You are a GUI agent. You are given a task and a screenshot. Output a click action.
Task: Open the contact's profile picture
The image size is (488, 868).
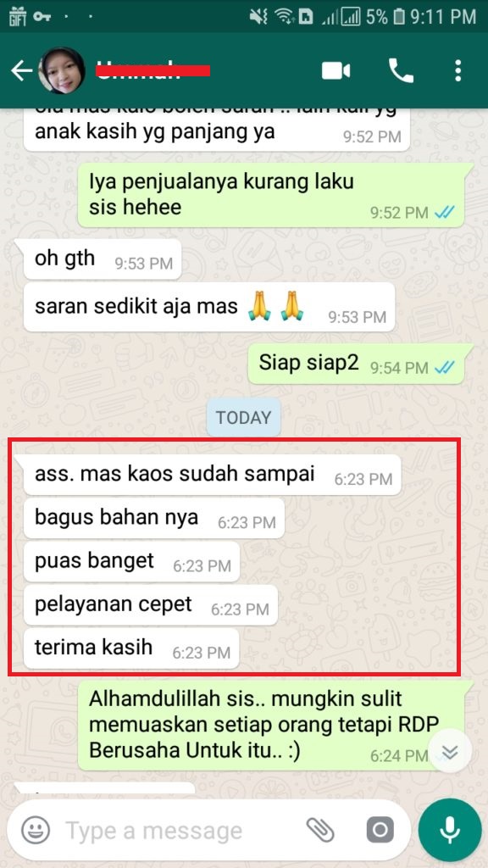coord(61,70)
